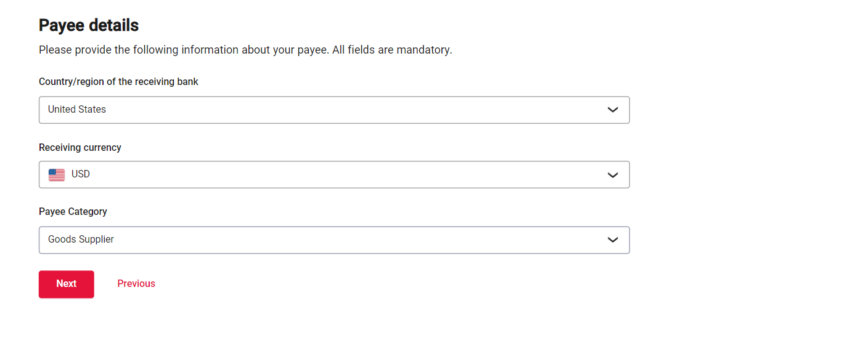Viewport: 868px width, 359px height.
Task: Click the "Payee details" heading
Action: coord(89,25)
